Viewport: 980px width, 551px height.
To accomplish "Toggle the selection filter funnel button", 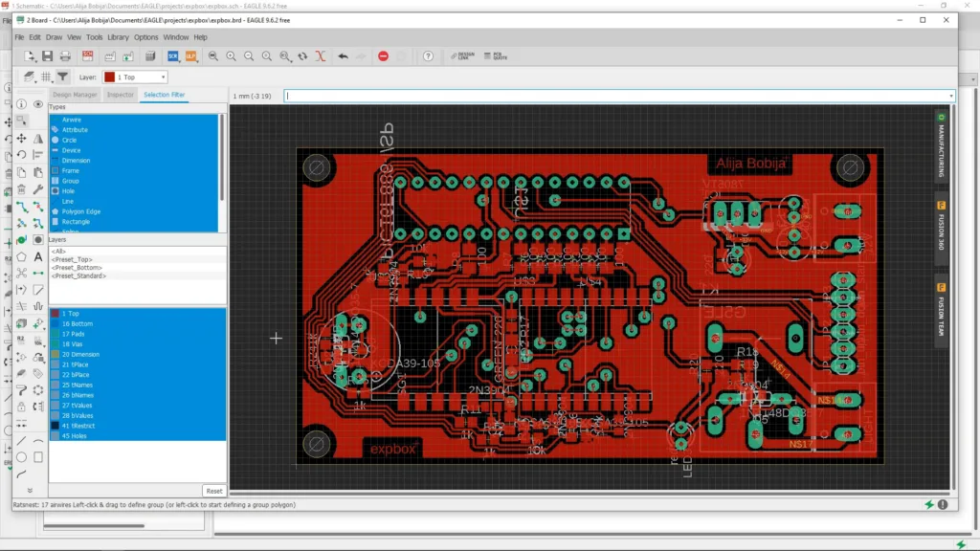I will pyautogui.click(x=62, y=77).
